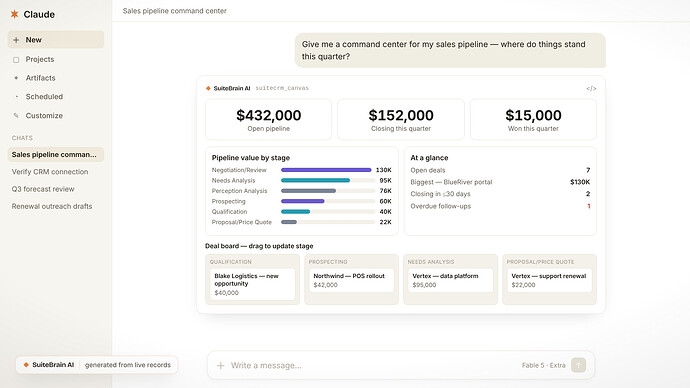Click the Biggest — BlueRiver portal row
The image size is (690, 388).
click(x=500, y=182)
